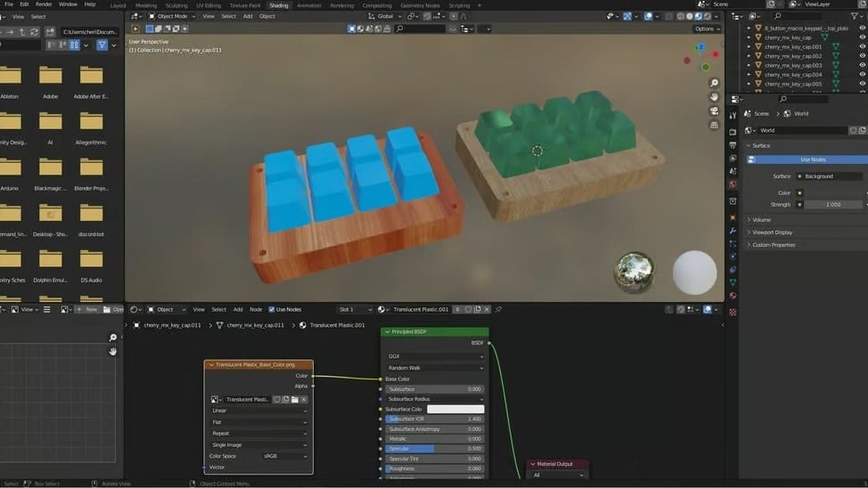Open the Slot 1 material slot dropdown

(355, 310)
